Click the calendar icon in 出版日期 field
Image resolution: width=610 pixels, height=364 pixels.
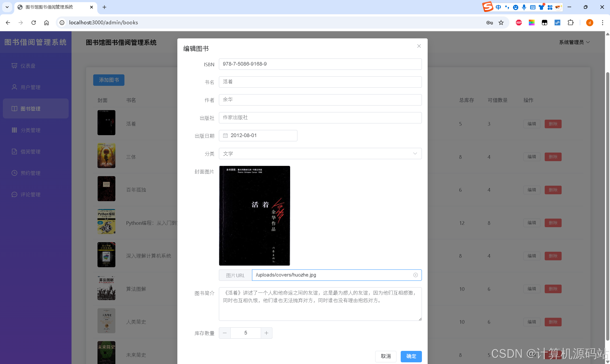tap(225, 136)
